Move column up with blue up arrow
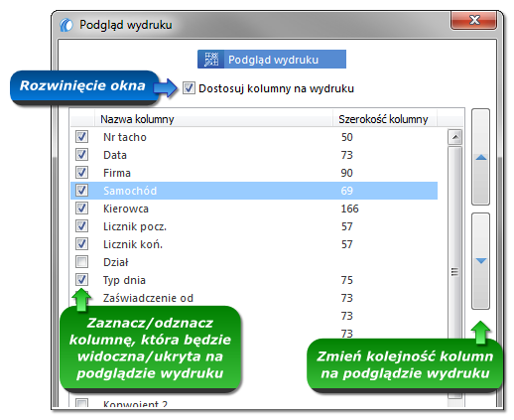The height and width of the screenshot is (420, 514). tap(480, 157)
